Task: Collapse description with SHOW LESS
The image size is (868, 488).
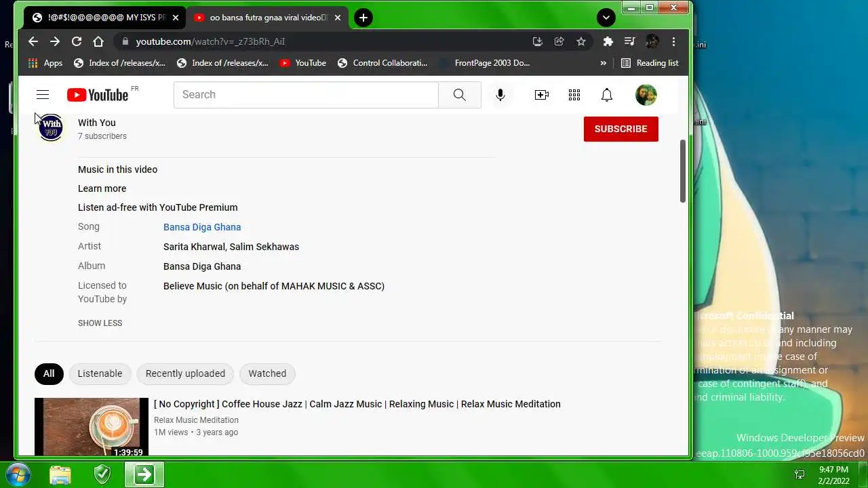Action: coord(100,323)
